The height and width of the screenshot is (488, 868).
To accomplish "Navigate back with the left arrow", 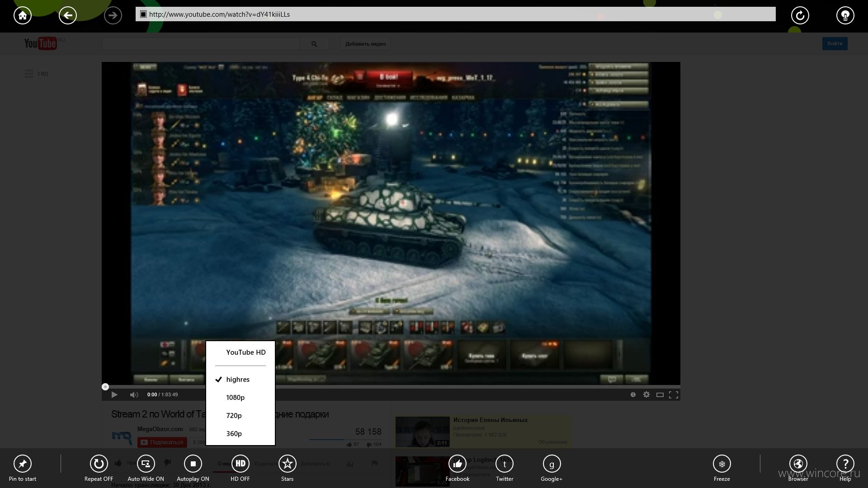I will pos(68,16).
